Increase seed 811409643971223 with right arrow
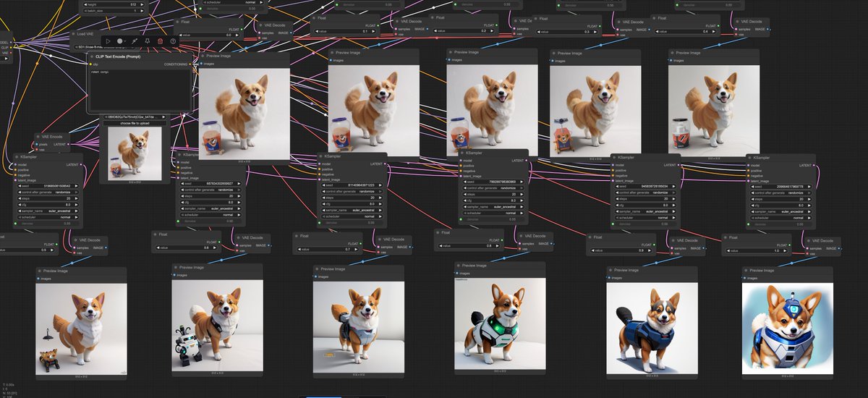The height and width of the screenshot is (398, 868). pyautogui.click(x=381, y=185)
